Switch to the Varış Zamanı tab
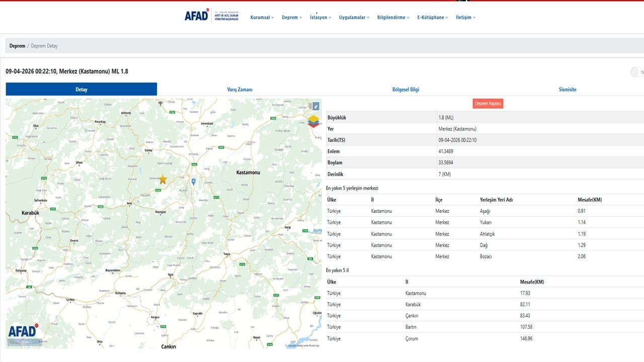 coord(239,89)
